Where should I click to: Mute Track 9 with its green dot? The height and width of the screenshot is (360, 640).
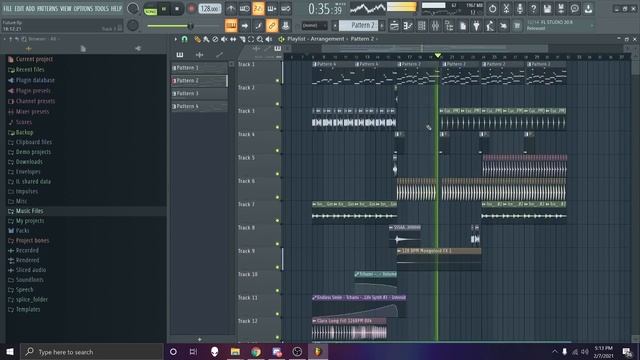point(278,267)
